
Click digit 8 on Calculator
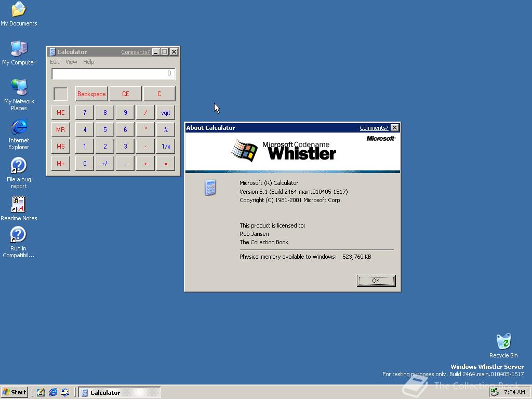click(105, 112)
